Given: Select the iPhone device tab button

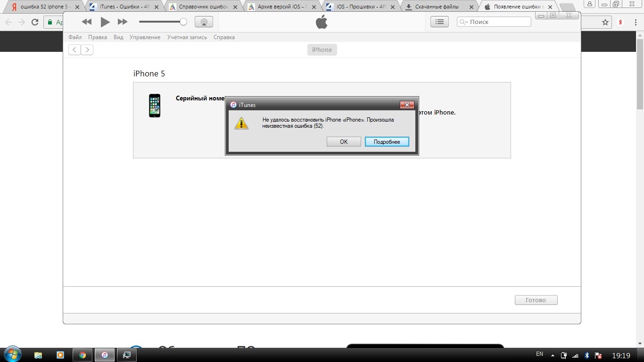Looking at the screenshot, I should coord(322,49).
